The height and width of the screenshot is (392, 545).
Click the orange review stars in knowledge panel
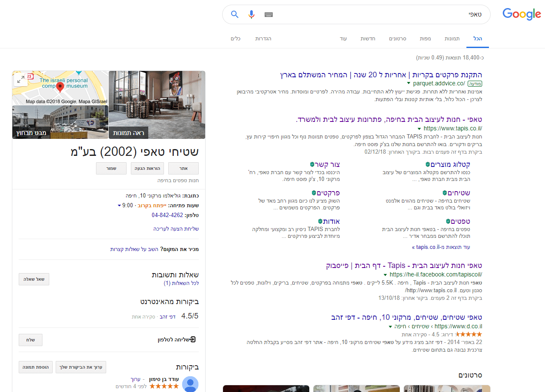tap(164, 386)
